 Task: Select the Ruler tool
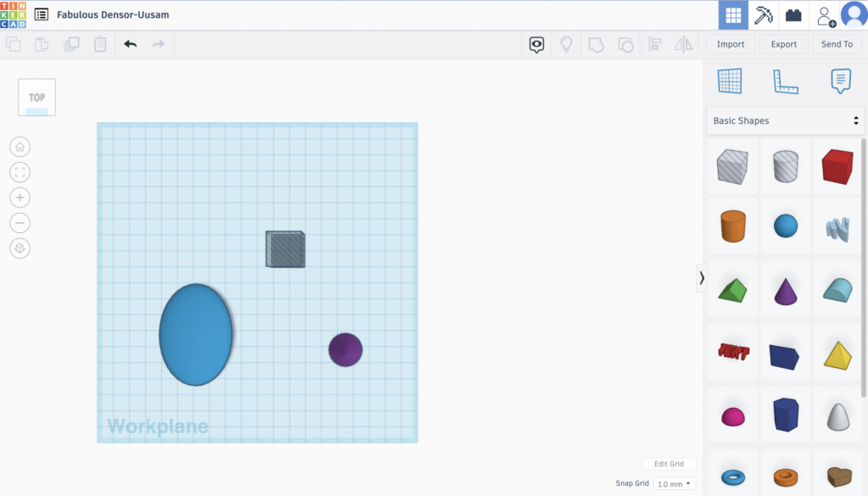coord(785,81)
